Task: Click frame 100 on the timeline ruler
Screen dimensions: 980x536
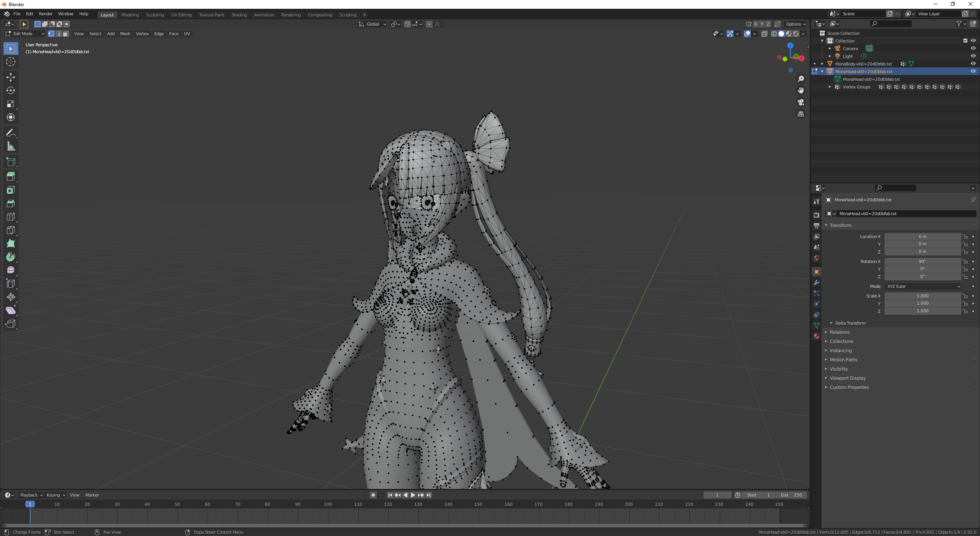Action: tap(328, 504)
